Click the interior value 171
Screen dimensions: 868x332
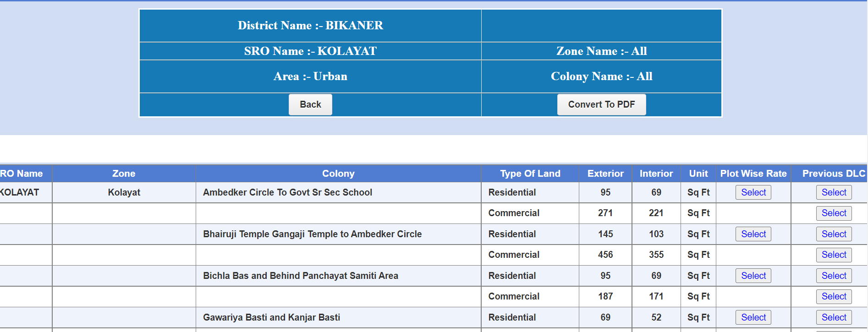tap(656, 296)
